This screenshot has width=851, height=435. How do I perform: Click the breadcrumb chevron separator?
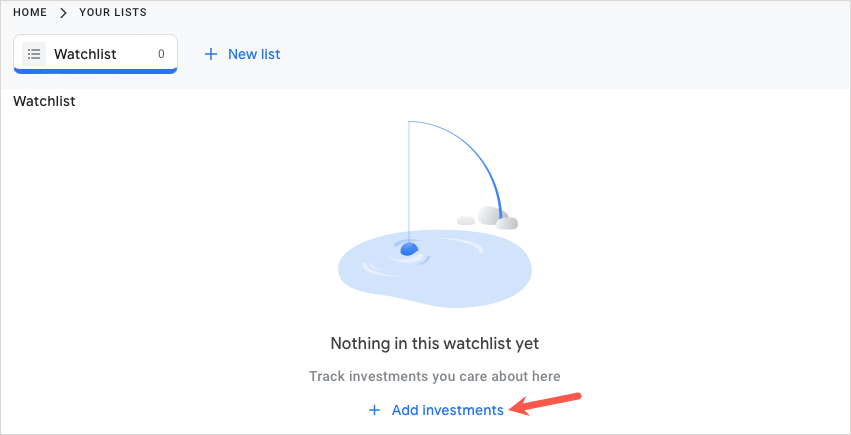[x=63, y=13]
